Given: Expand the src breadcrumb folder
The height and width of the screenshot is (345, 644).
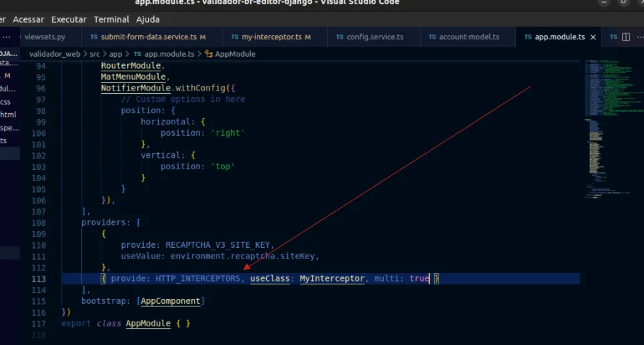Looking at the screenshot, I should [95, 54].
